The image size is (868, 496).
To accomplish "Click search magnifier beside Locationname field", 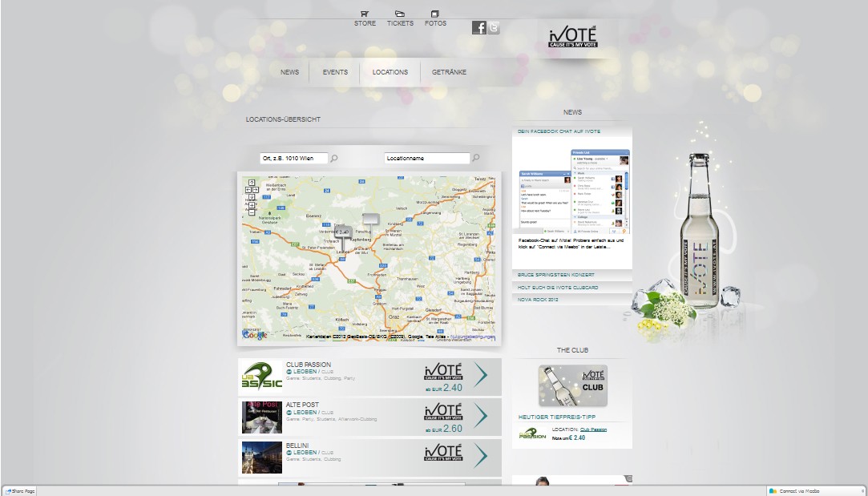I will coord(476,159).
